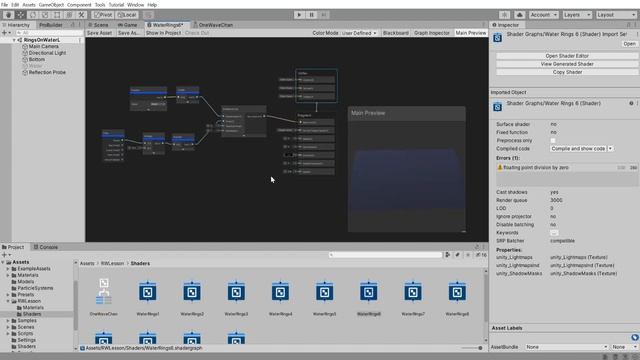Click the shader icon in Inspector header

498,38
